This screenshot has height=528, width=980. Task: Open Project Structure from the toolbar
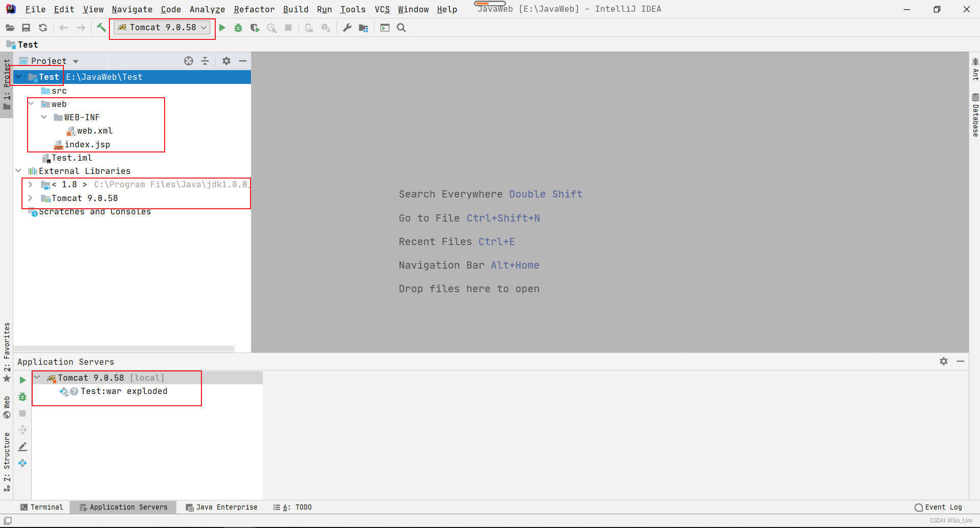coord(363,28)
